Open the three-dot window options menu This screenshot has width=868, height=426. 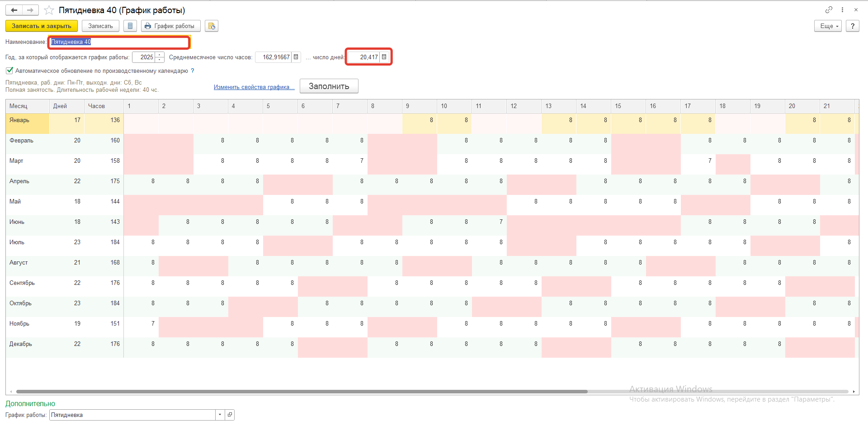click(x=842, y=9)
